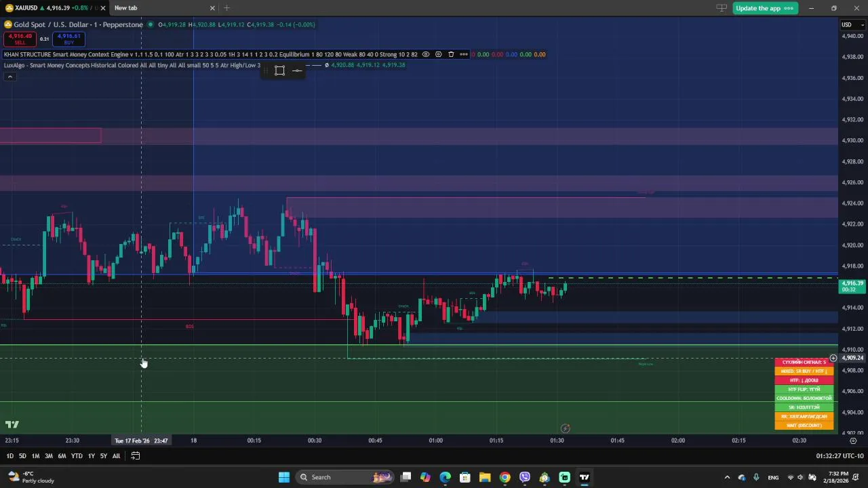Open Windows Start menu

coord(284,477)
